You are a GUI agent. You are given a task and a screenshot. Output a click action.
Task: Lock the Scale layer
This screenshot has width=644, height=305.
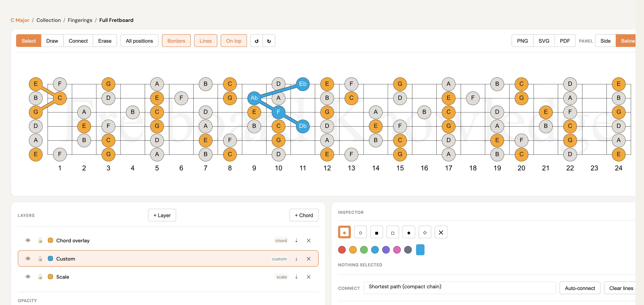tap(40, 277)
